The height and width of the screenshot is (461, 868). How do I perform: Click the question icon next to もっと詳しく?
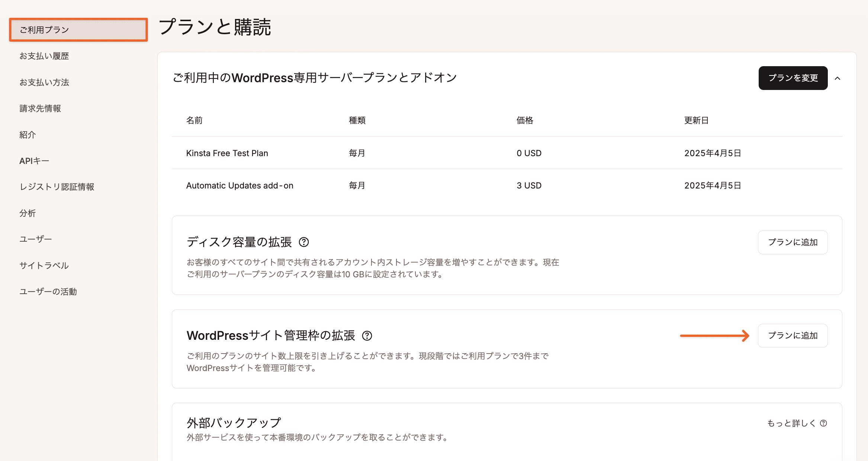[823, 423]
